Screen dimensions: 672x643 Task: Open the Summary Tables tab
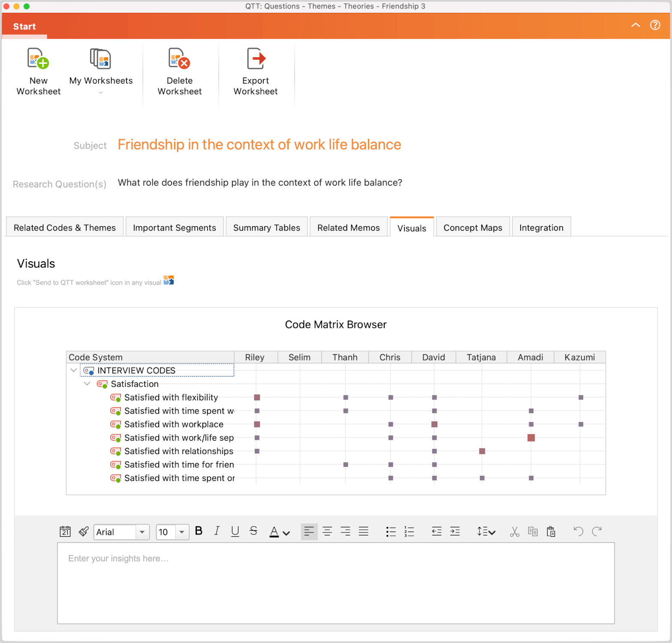click(x=267, y=228)
